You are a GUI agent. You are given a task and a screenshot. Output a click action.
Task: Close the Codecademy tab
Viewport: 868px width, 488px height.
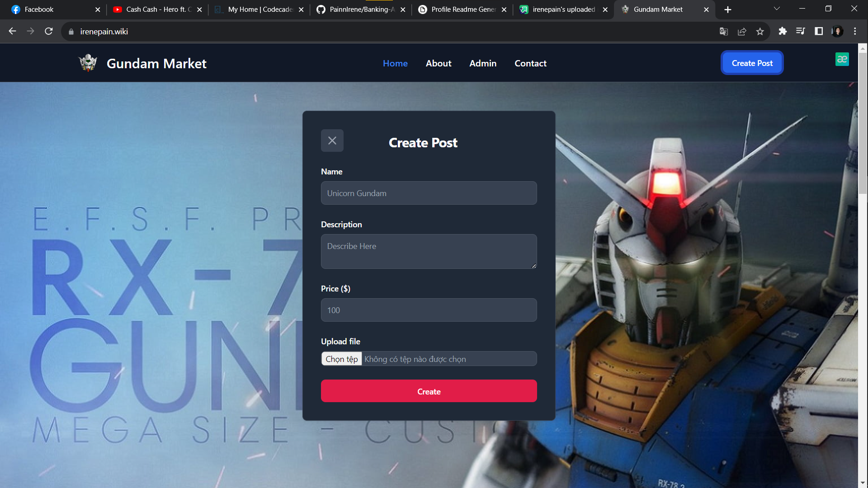(x=301, y=9)
